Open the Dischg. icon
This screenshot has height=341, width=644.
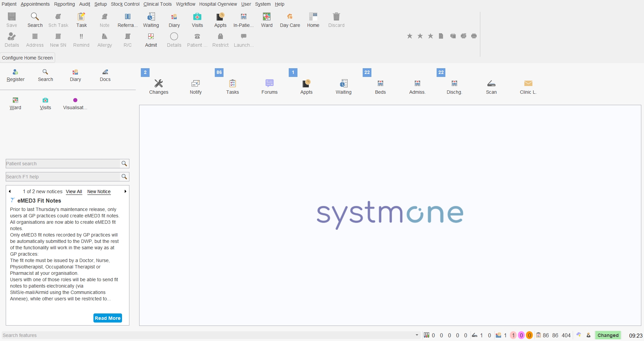coord(454,87)
